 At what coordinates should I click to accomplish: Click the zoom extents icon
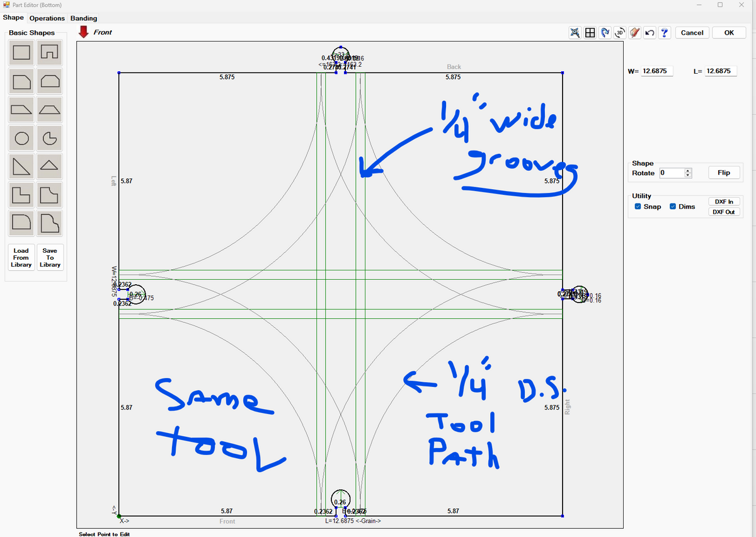tap(575, 33)
